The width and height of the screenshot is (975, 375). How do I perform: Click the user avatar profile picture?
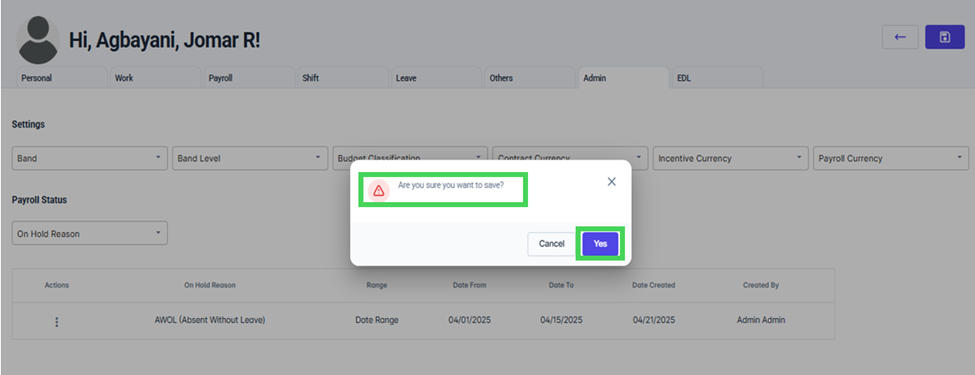click(x=39, y=40)
